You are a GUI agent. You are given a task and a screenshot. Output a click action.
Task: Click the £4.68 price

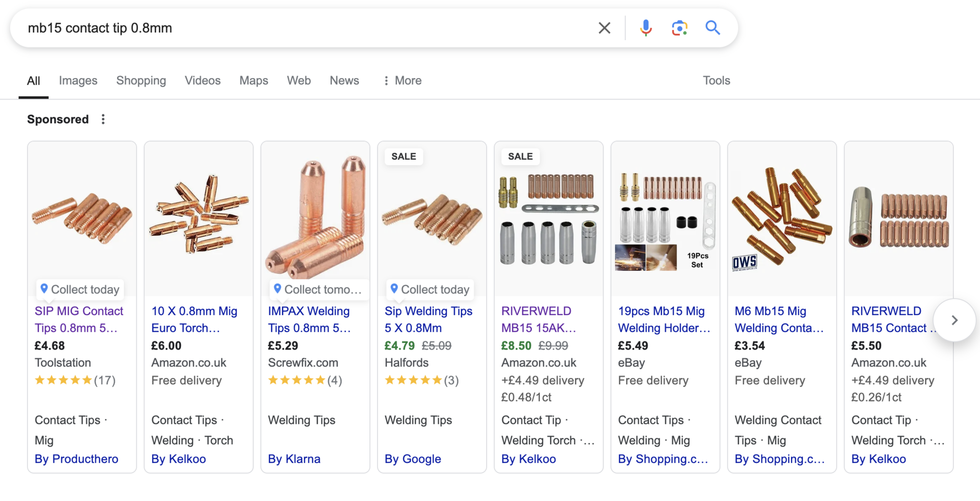50,346
